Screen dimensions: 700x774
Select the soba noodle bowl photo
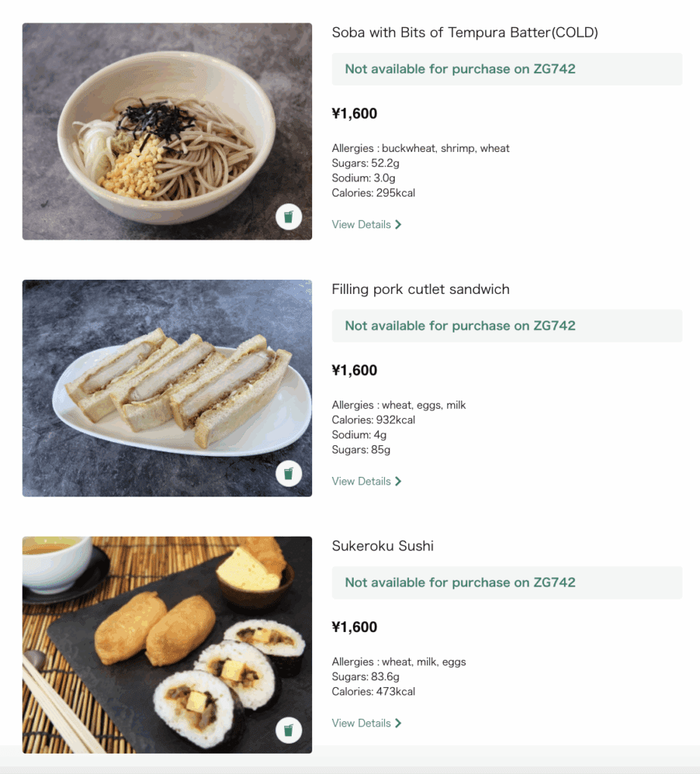coord(167,132)
